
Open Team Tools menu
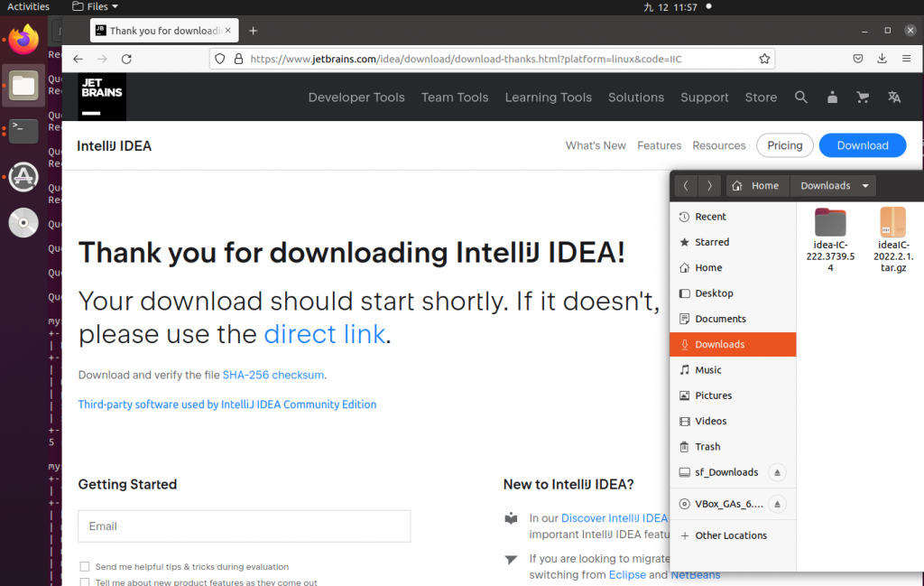[x=455, y=98]
